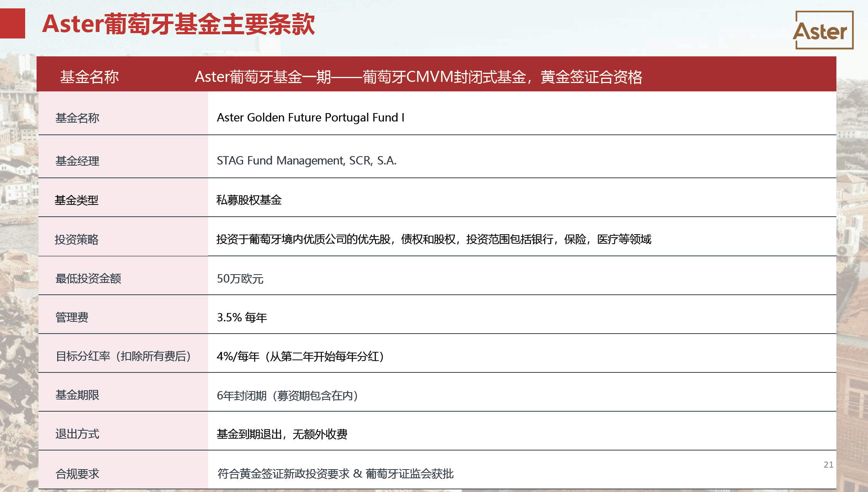Click the '目标分红率（扣除所有费后）' label

[x=123, y=356]
